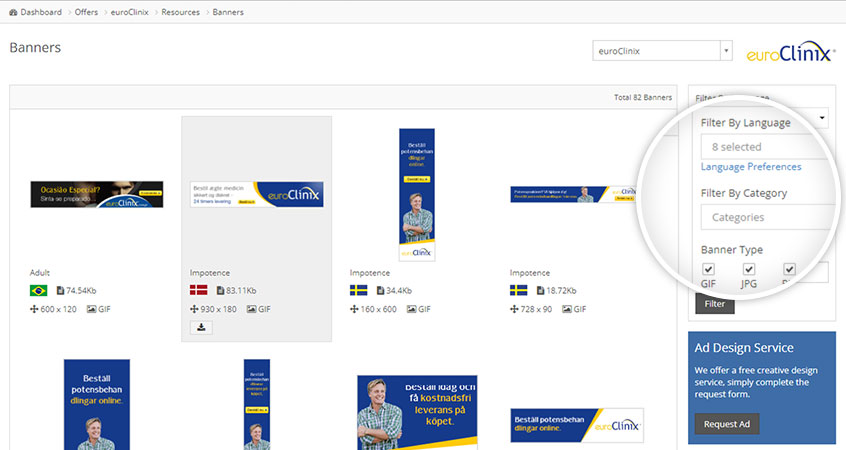Open the Resources breadcrumb
The width and height of the screenshot is (846, 450).
tap(180, 12)
